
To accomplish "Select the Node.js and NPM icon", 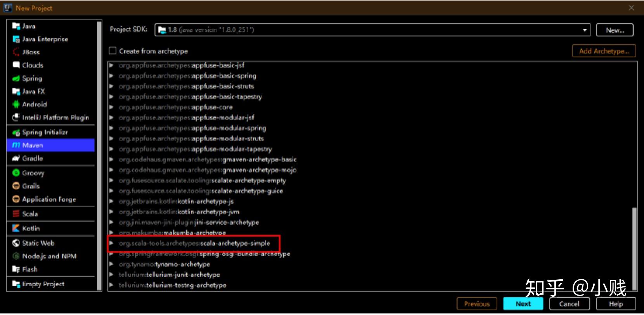I will [16, 256].
